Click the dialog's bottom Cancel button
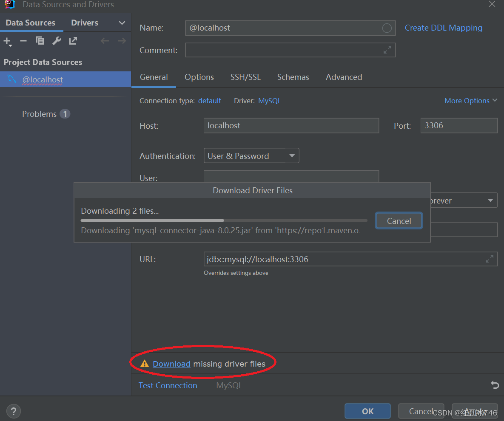Viewport: 504px width, 421px height. 421,411
